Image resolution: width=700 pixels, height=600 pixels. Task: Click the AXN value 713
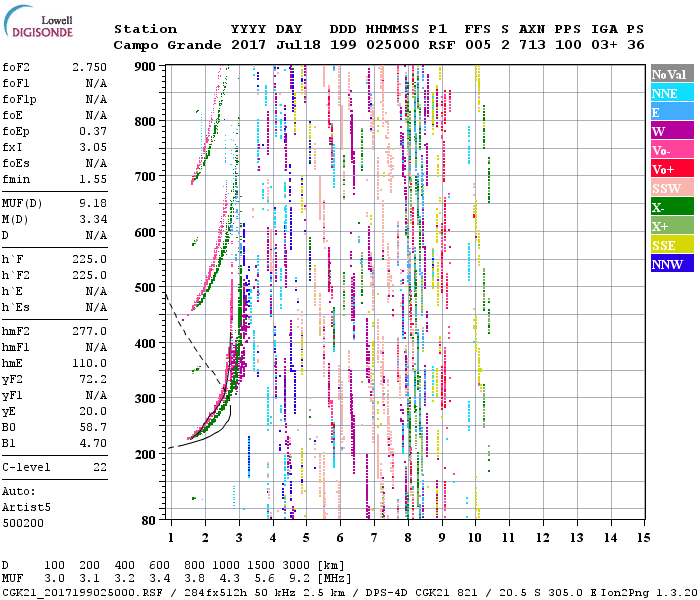[x=532, y=45]
